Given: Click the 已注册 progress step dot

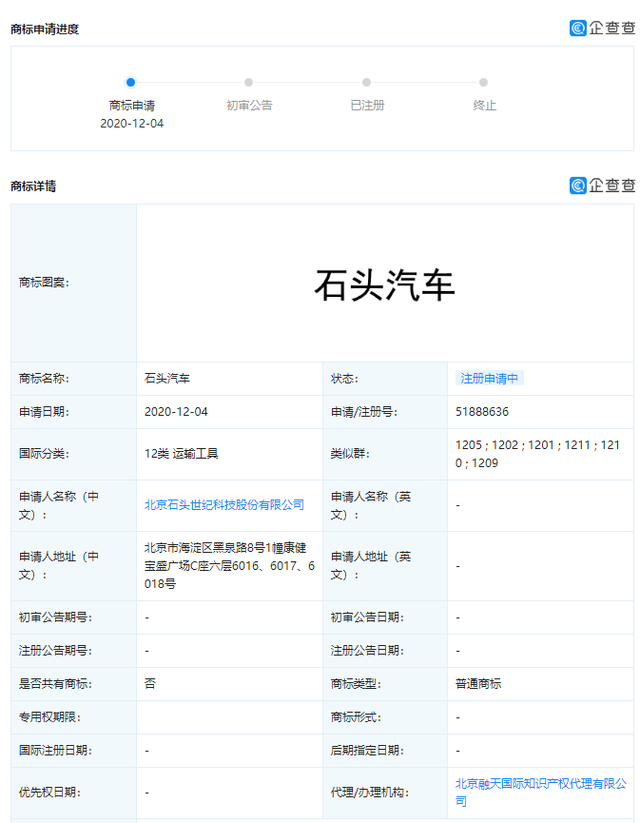Looking at the screenshot, I should click(x=366, y=82).
